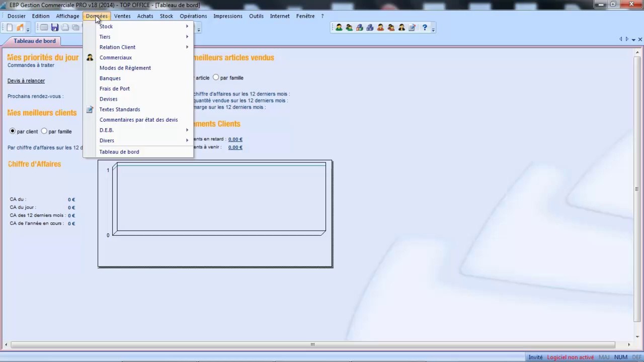The image size is (644, 362).
Task: Click the '?' menu in the menu bar
Action: [323, 16]
